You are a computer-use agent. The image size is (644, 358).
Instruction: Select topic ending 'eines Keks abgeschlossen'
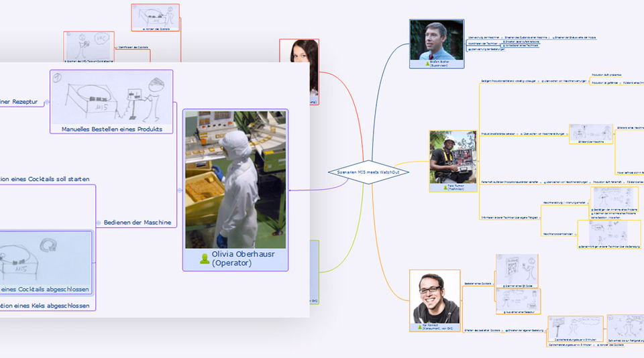click(x=44, y=306)
